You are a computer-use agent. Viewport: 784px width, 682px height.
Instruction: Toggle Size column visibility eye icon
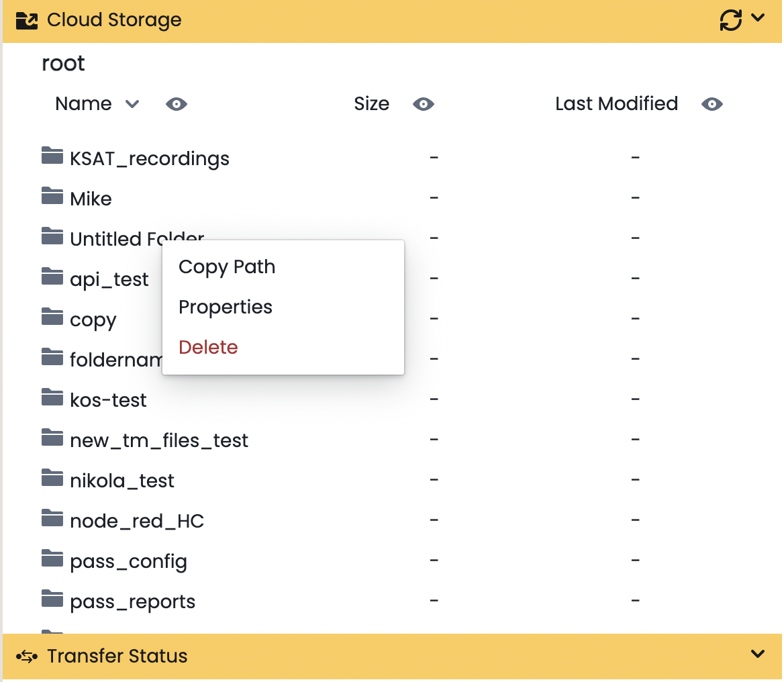click(x=424, y=104)
